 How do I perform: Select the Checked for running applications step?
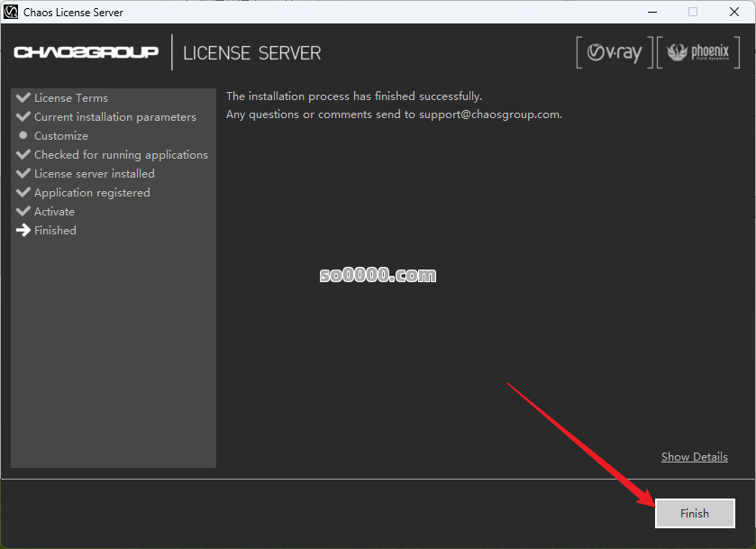(121, 154)
